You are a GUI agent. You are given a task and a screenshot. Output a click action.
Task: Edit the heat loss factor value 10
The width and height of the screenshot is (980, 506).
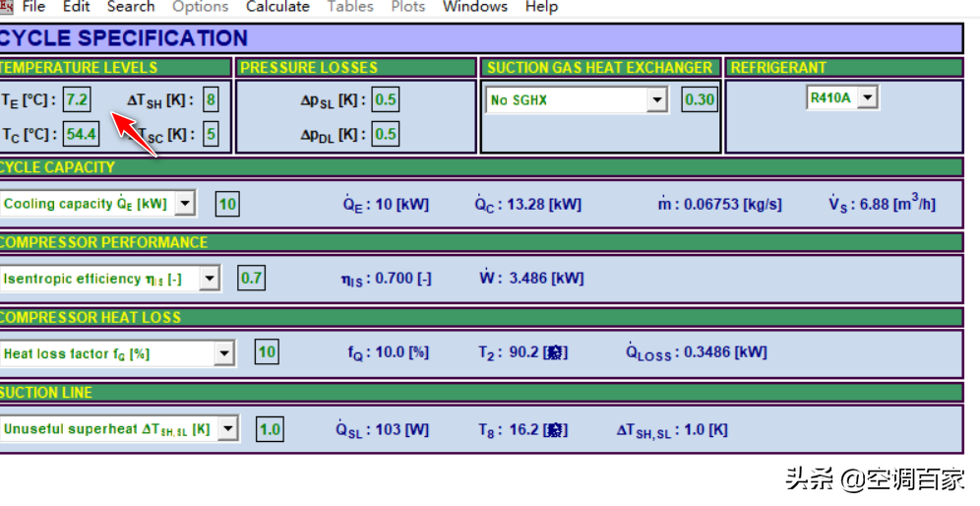267,352
